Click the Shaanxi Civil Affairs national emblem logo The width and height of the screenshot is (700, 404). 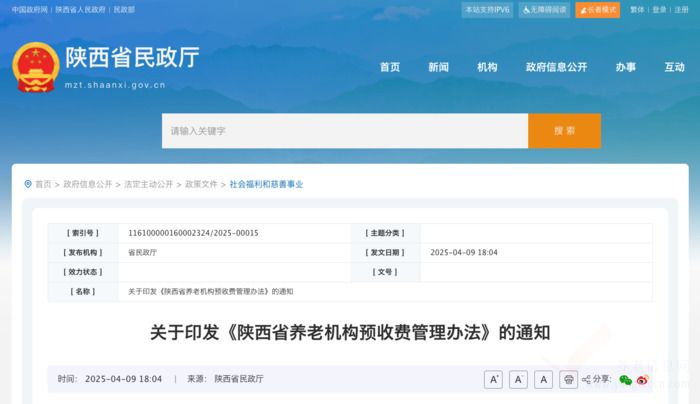tap(36, 67)
